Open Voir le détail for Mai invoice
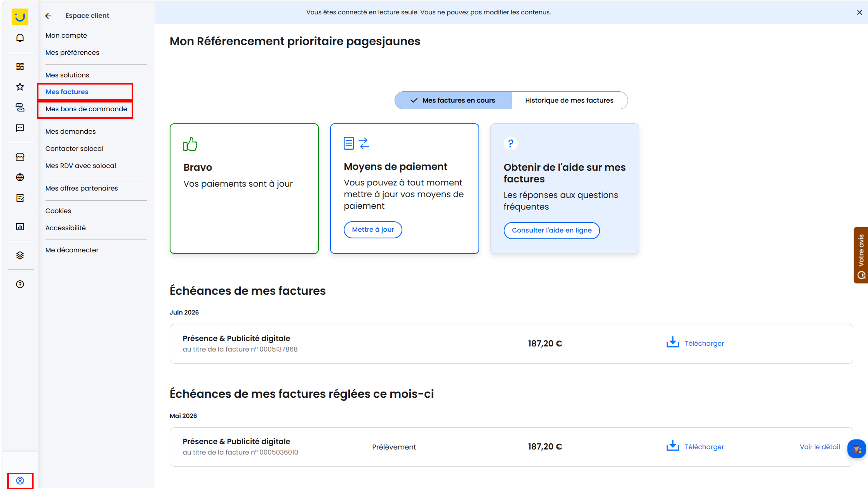The width and height of the screenshot is (868, 489). pyautogui.click(x=819, y=447)
